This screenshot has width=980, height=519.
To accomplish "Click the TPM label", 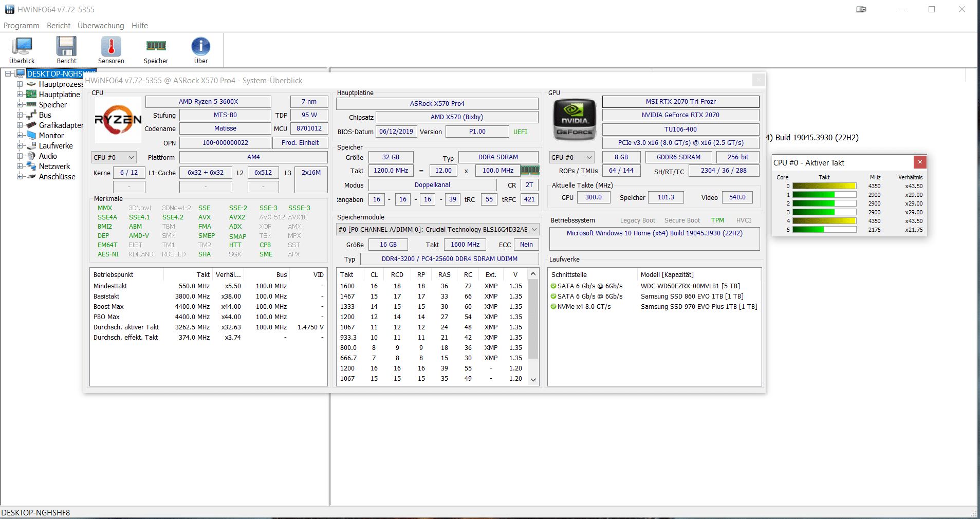I will point(717,220).
